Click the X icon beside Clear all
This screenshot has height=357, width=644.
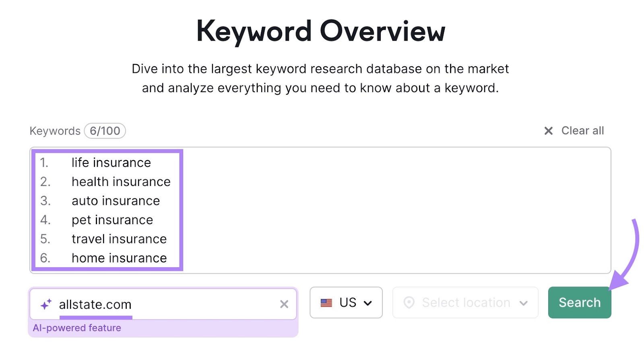548,131
